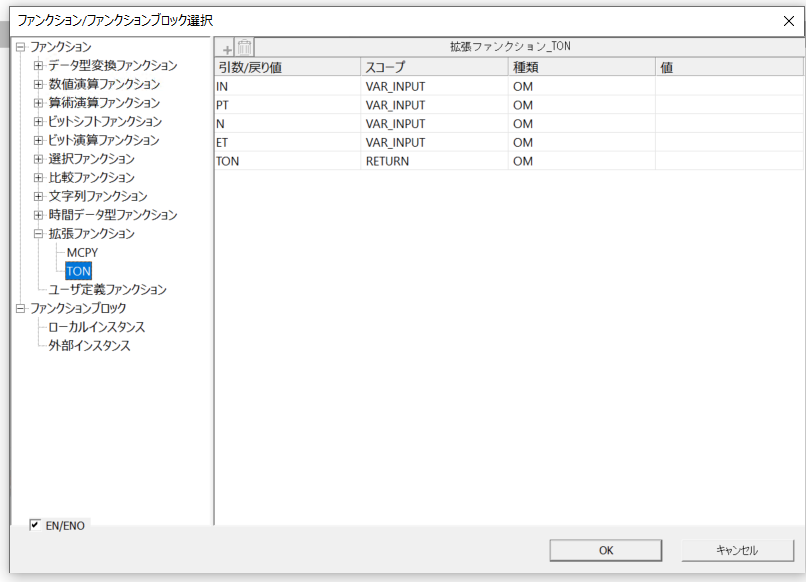This screenshot has width=806, height=582.
Task: Select ローカルインスタンス tree item
Action: tap(97, 327)
